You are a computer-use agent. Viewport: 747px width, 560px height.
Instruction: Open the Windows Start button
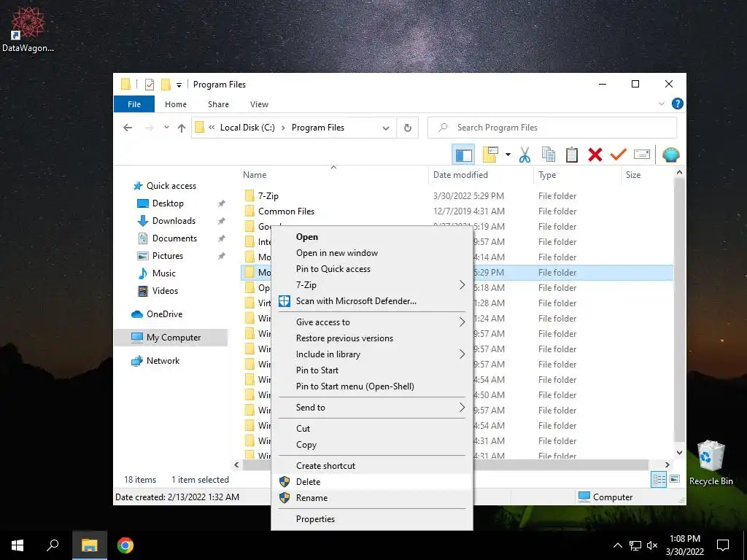(18, 545)
